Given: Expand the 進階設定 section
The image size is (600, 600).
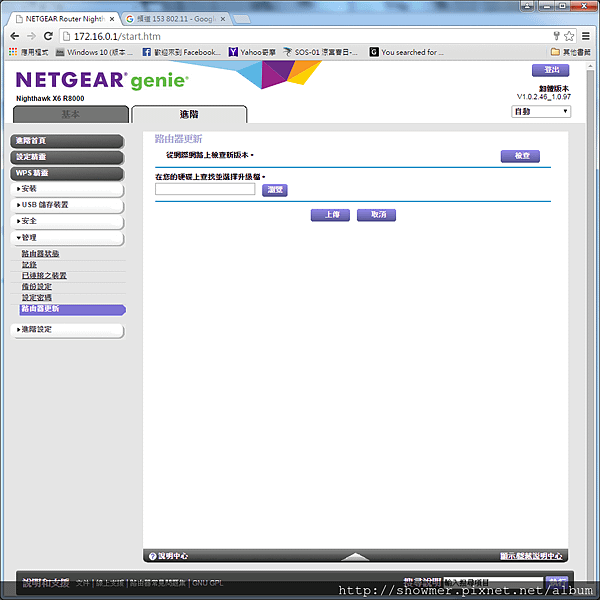Looking at the screenshot, I should tap(67, 330).
